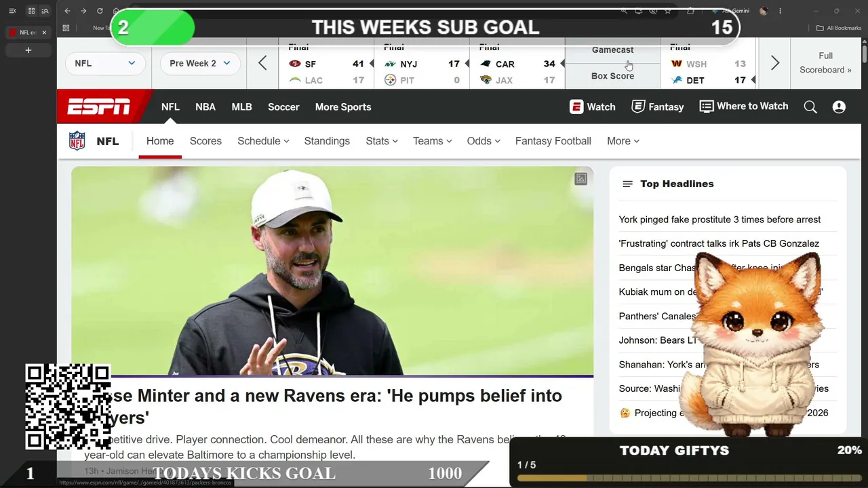
Task: Reload the current page
Action: tap(100, 11)
